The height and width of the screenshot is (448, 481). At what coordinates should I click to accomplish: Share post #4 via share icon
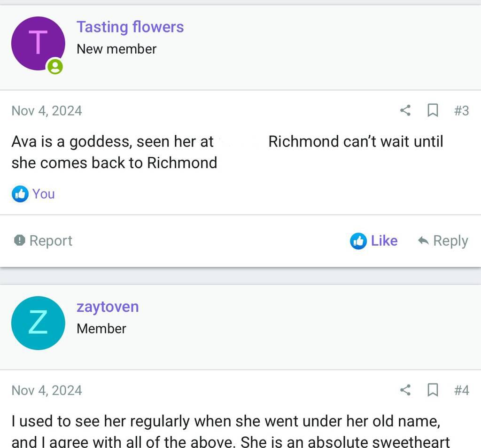pos(405,390)
